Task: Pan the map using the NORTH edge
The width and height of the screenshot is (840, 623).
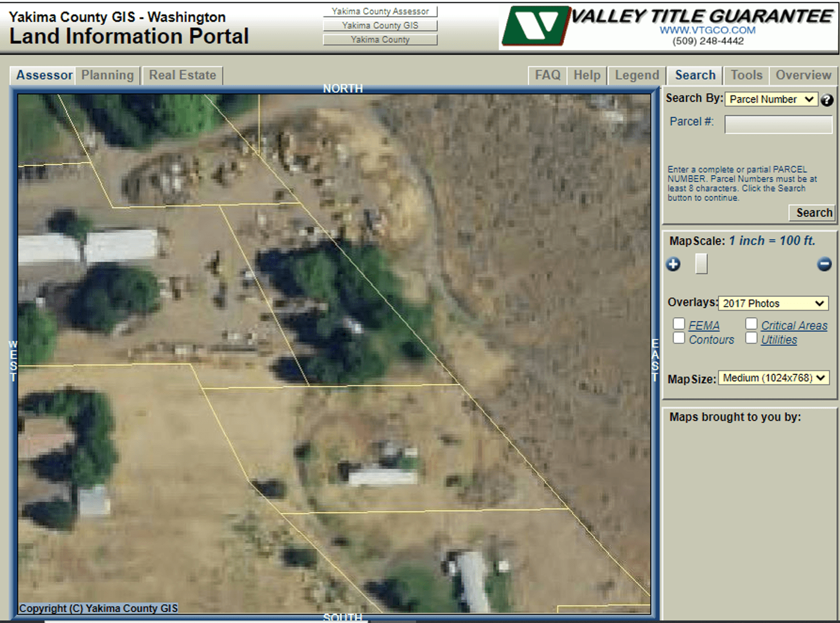Action: (x=342, y=88)
